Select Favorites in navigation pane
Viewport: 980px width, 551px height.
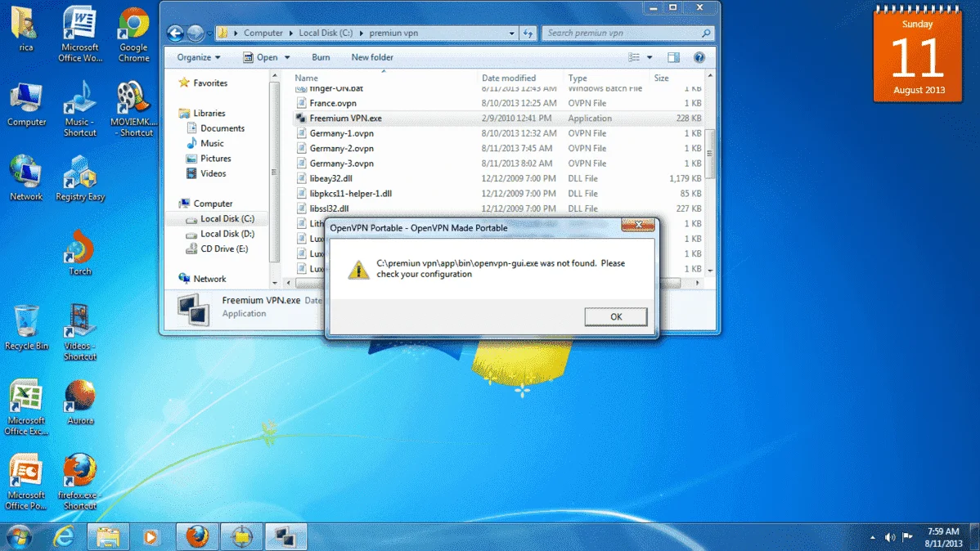[210, 83]
